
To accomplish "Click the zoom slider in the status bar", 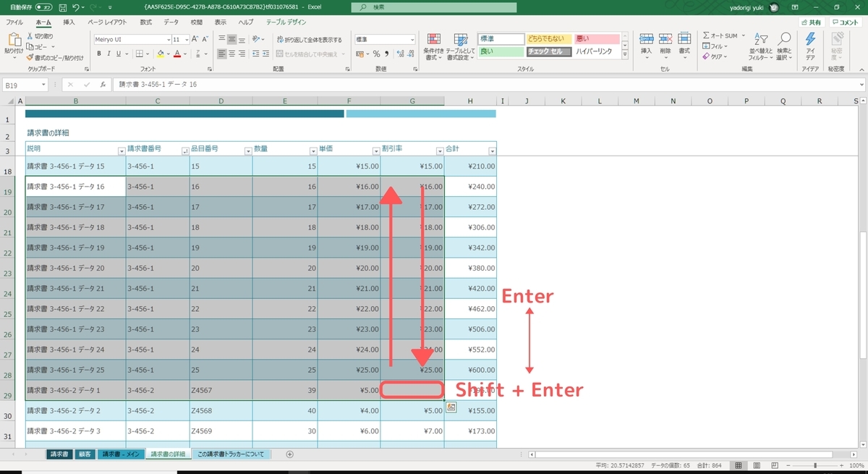I will coord(815,465).
